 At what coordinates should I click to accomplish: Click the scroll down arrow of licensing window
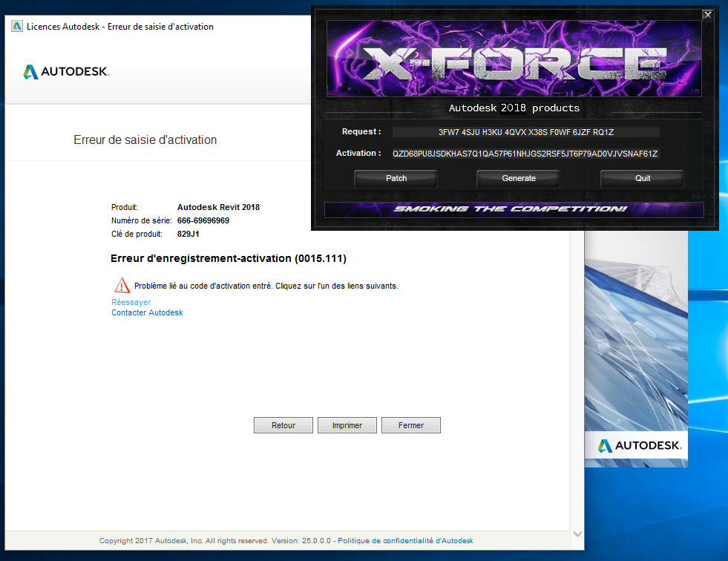point(577,534)
